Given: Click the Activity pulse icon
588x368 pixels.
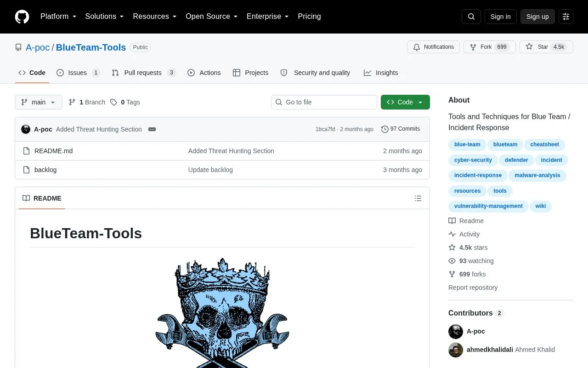Looking at the screenshot, I should (x=452, y=234).
